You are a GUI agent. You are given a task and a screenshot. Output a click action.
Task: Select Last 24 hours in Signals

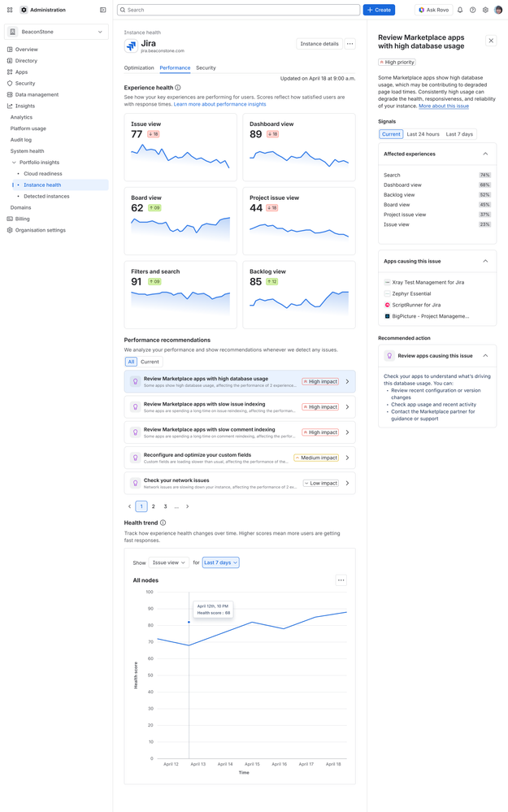tap(423, 133)
